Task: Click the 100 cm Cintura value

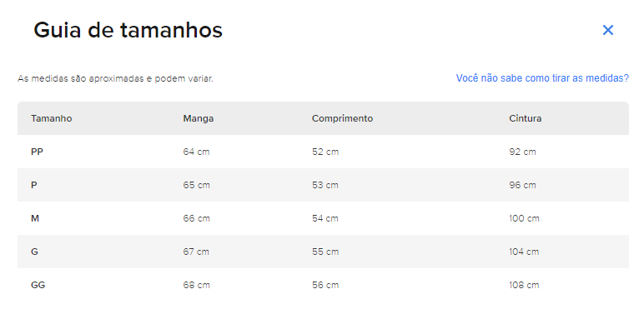Action: (x=524, y=218)
